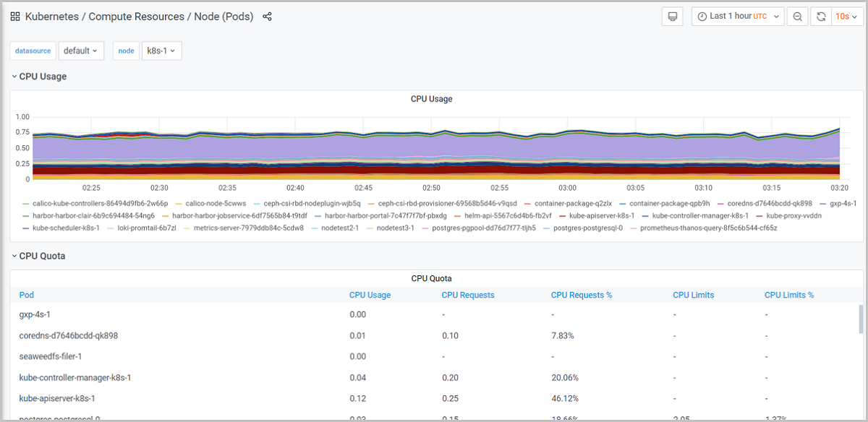Sort table by CPU Requests % header

(582, 295)
